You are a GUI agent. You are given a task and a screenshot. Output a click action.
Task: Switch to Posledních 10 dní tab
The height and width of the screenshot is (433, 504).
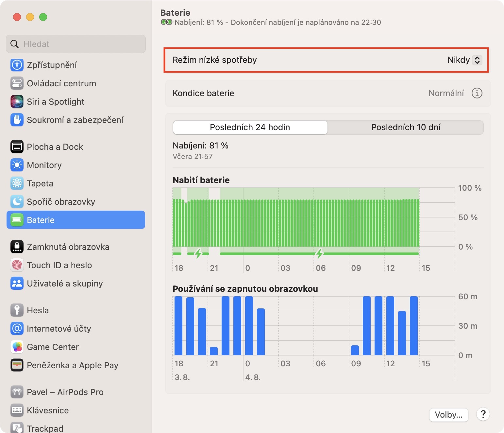405,127
